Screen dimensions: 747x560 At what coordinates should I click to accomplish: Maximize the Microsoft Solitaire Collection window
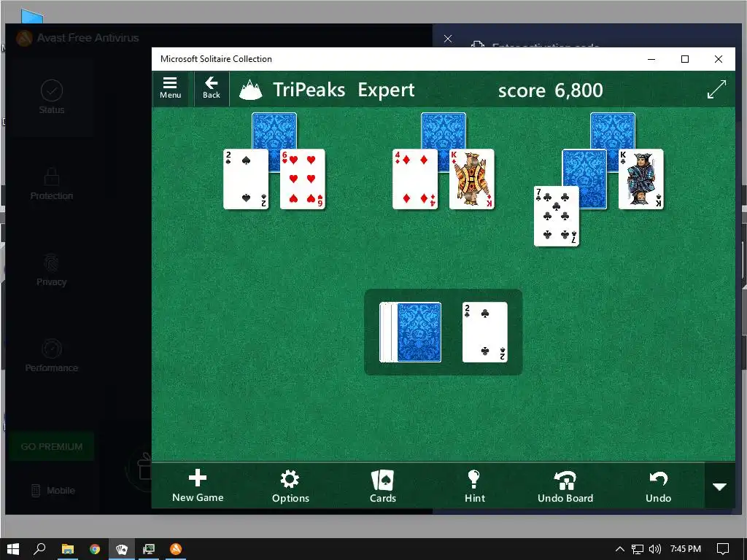click(x=684, y=59)
